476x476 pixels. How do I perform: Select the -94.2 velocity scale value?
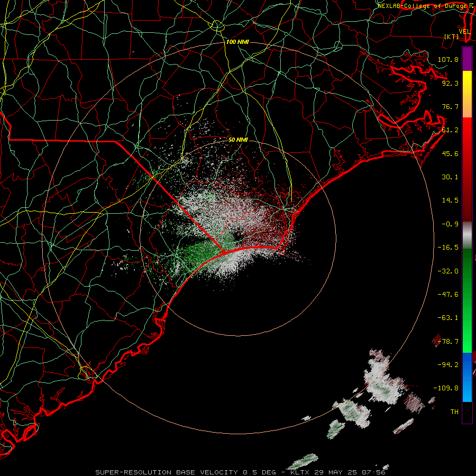(x=448, y=365)
